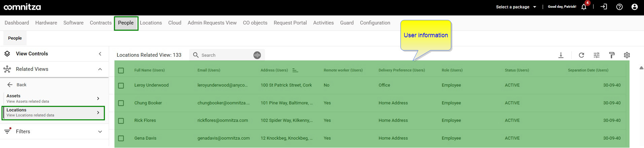Screen dimensions: 644x148
Task: Check the Chung Booker row checkbox
Action: tap(121, 103)
